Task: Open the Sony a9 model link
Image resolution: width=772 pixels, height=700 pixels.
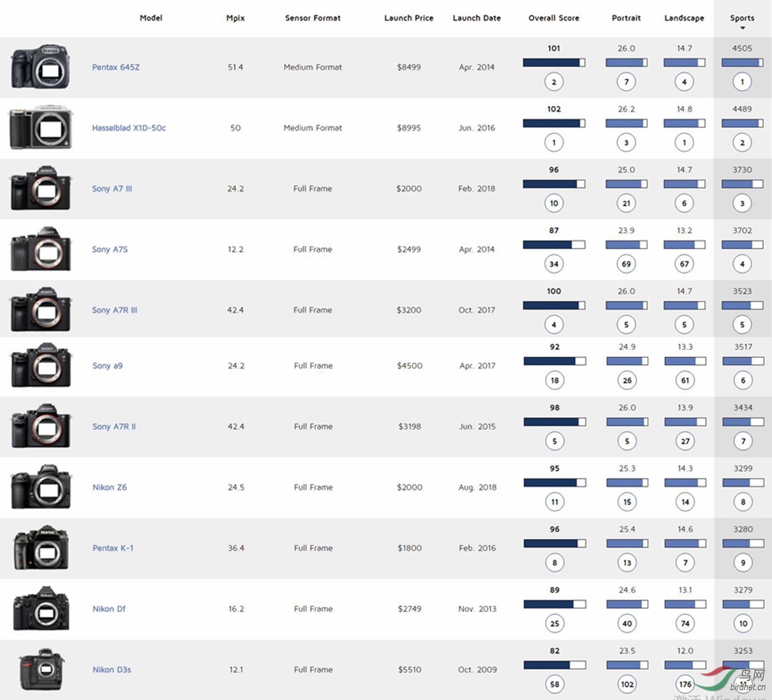Action: pyautogui.click(x=108, y=365)
